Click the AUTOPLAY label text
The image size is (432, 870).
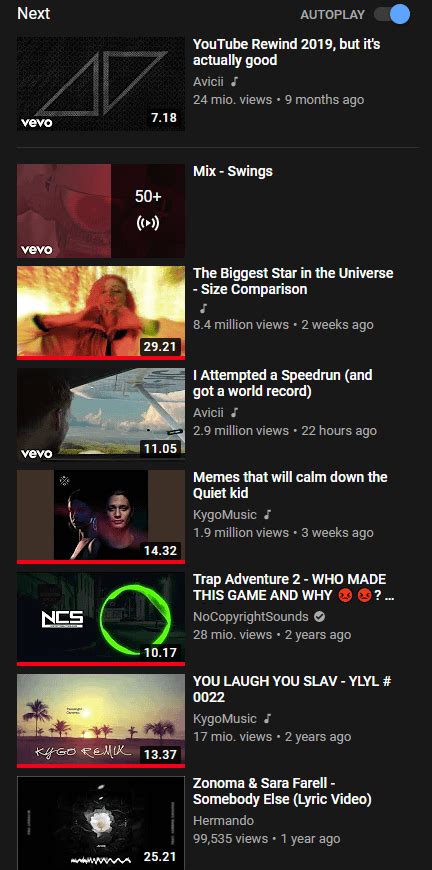[x=333, y=15]
